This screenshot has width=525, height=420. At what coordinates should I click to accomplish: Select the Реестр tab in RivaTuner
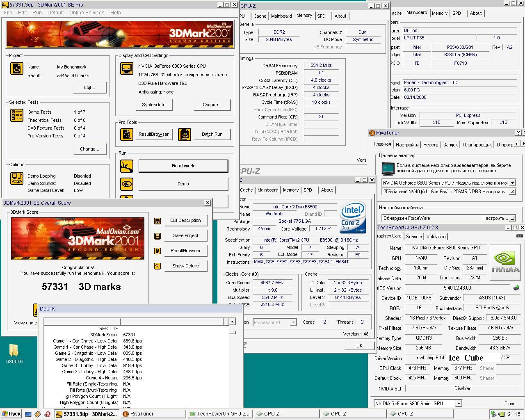point(431,145)
